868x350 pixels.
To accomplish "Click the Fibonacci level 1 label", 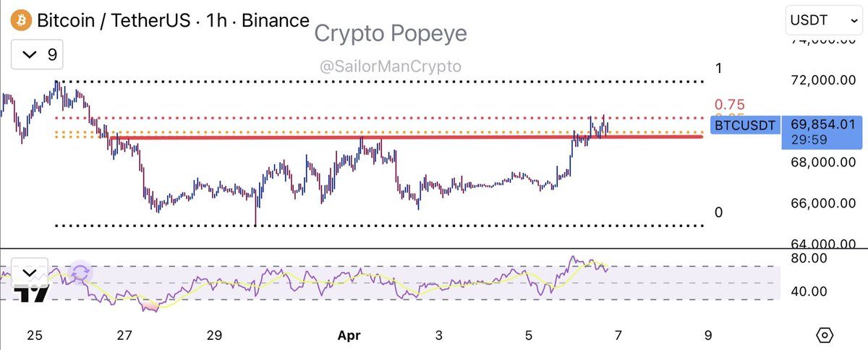I will point(718,68).
